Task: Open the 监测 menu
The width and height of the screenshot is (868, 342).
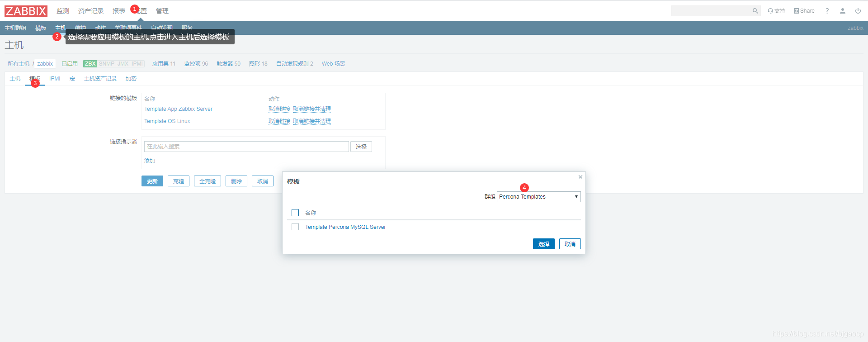Action: tap(63, 11)
